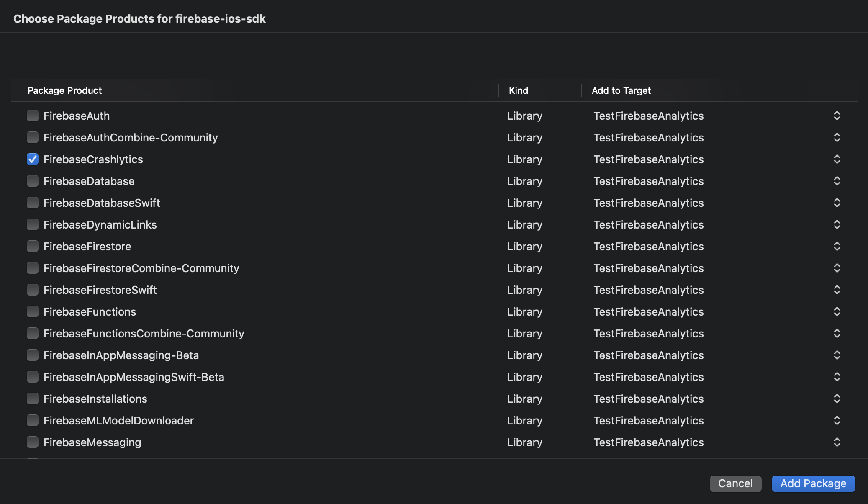Change target for FirebaseDynamicLinks via arrows
The width and height of the screenshot is (868, 504).
coord(837,224)
